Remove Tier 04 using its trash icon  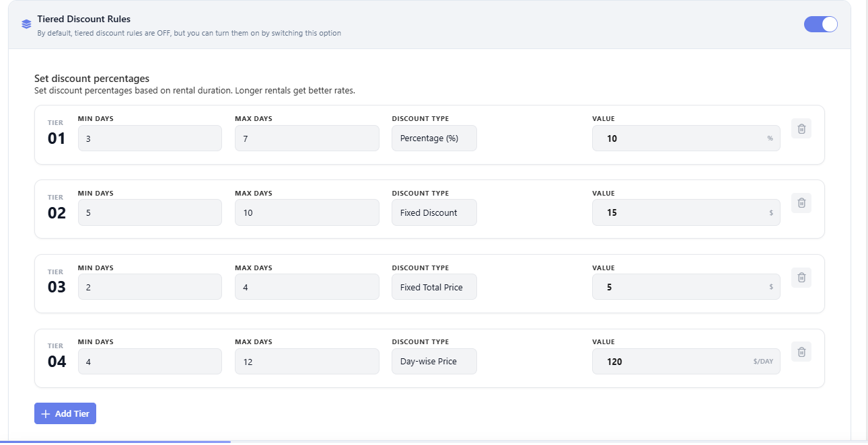click(801, 351)
